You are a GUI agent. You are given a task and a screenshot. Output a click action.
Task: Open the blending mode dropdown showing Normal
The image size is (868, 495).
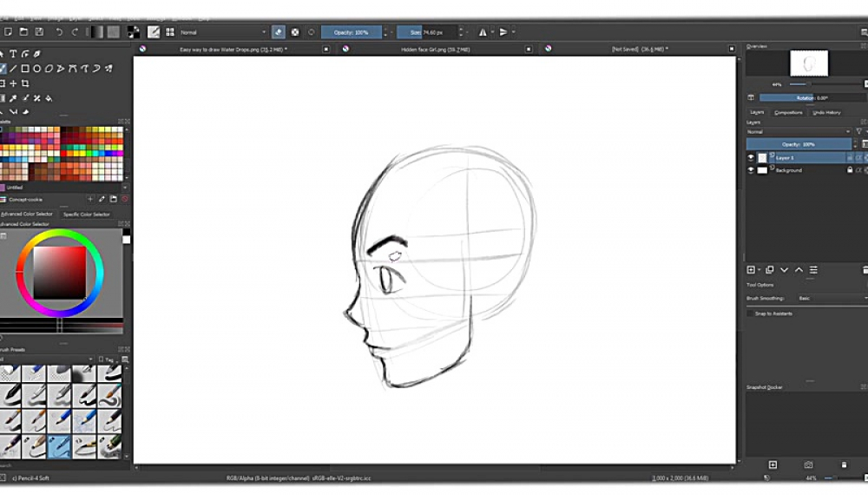pos(217,32)
